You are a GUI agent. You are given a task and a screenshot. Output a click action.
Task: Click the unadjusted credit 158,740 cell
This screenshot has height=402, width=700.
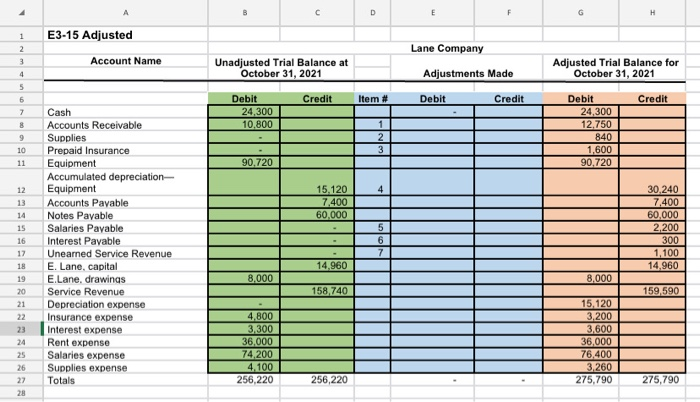[317, 291]
